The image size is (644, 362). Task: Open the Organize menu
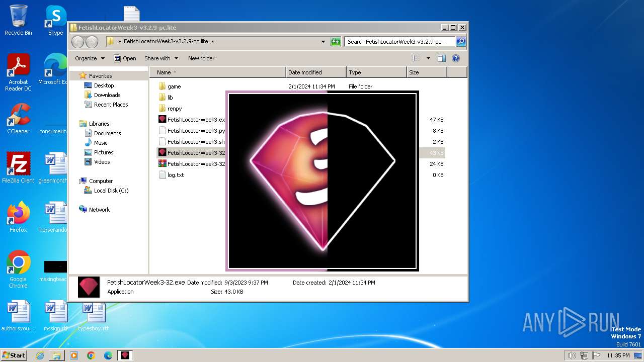(x=90, y=58)
